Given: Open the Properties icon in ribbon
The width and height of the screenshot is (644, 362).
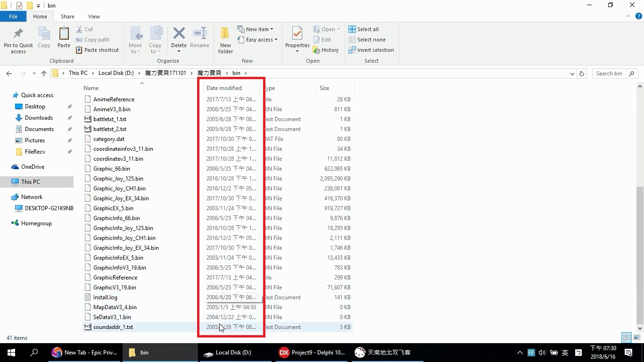Looking at the screenshot, I should pyautogui.click(x=297, y=34).
